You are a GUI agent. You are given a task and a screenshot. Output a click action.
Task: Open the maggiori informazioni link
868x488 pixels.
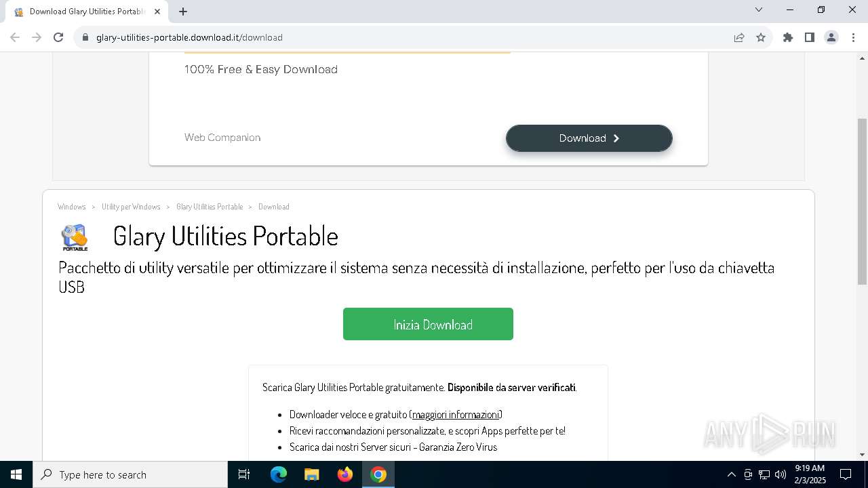pyautogui.click(x=456, y=415)
